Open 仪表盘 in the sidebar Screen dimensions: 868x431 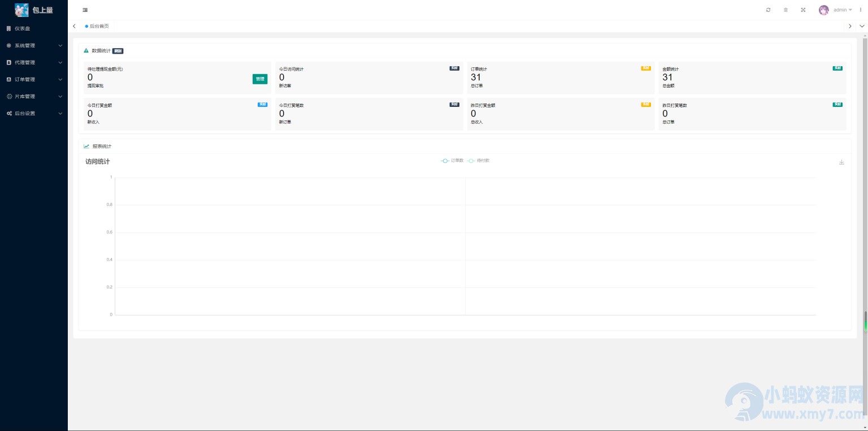pyautogui.click(x=34, y=28)
